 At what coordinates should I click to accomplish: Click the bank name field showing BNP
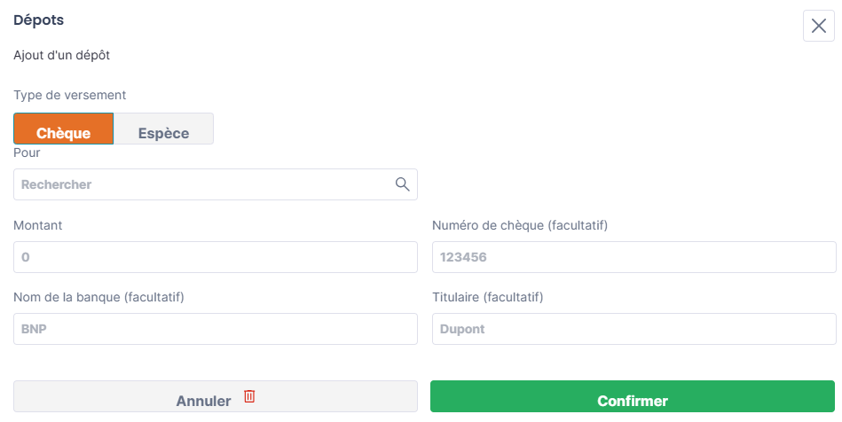tap(215, 329)
